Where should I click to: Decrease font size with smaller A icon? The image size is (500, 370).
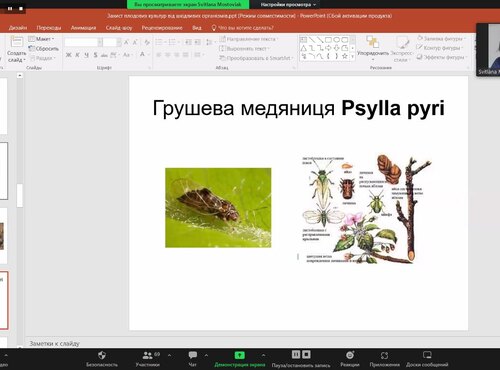135,42
